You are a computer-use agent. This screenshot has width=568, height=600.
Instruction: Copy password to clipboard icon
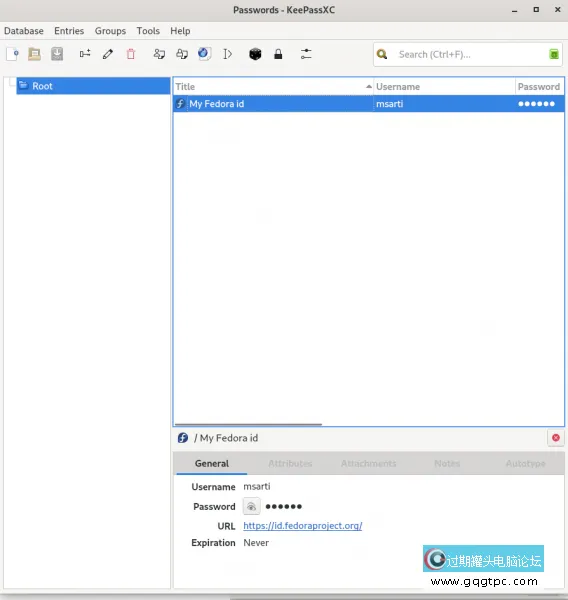point(182,54)
